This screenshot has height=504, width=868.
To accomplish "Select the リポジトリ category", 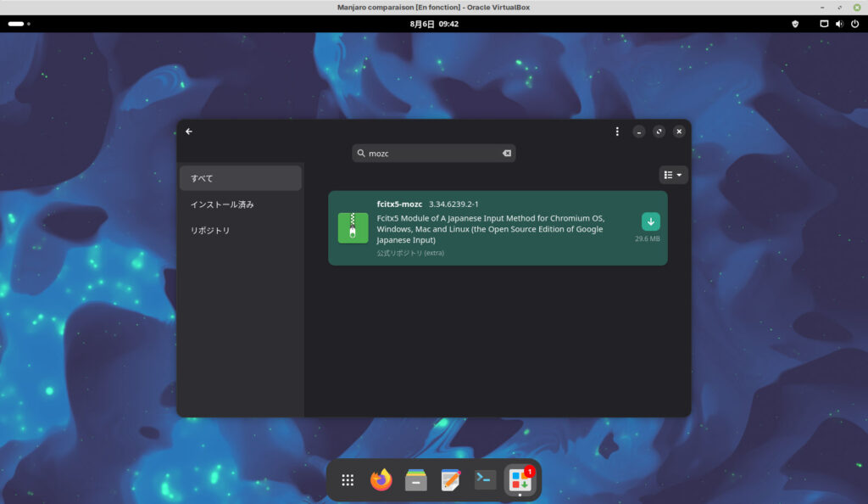I will pos(240,231).
